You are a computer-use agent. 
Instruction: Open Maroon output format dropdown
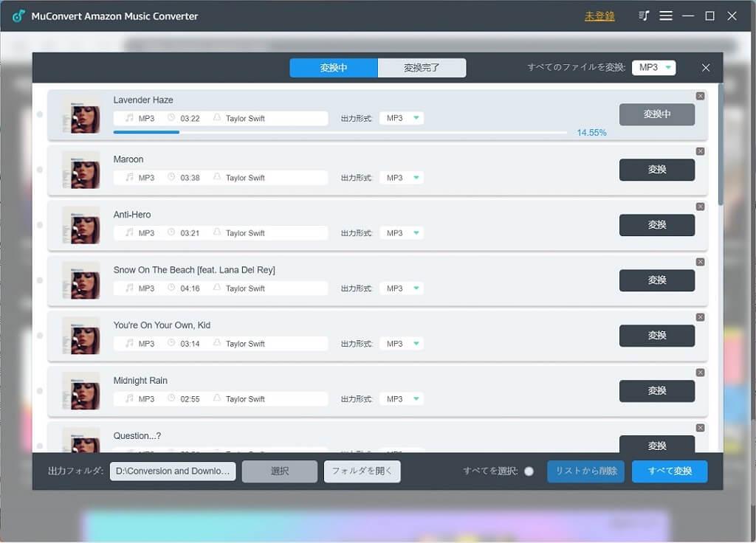(x=401, y=178)
